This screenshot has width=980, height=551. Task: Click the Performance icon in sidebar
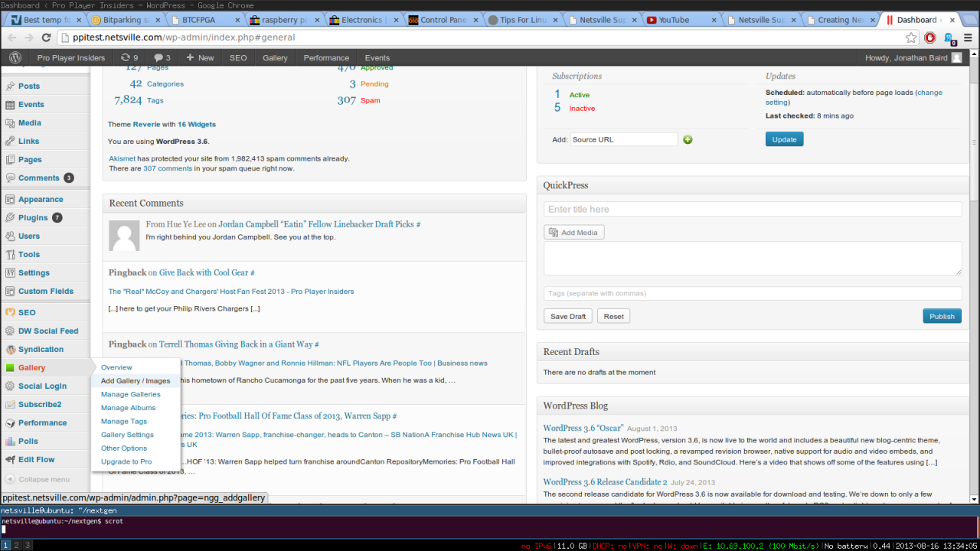[x=10, y=422]
